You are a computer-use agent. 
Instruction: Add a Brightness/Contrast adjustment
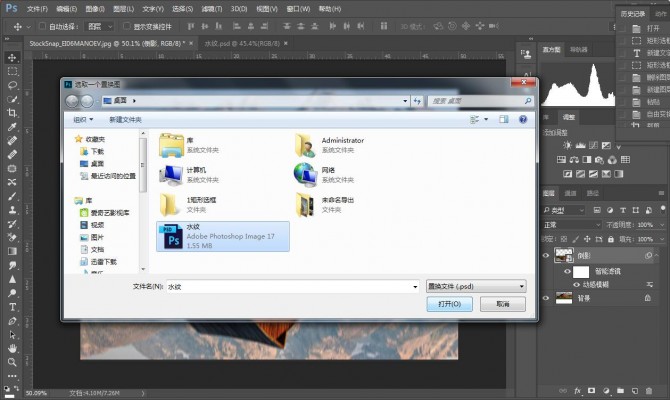click(567, 145)
